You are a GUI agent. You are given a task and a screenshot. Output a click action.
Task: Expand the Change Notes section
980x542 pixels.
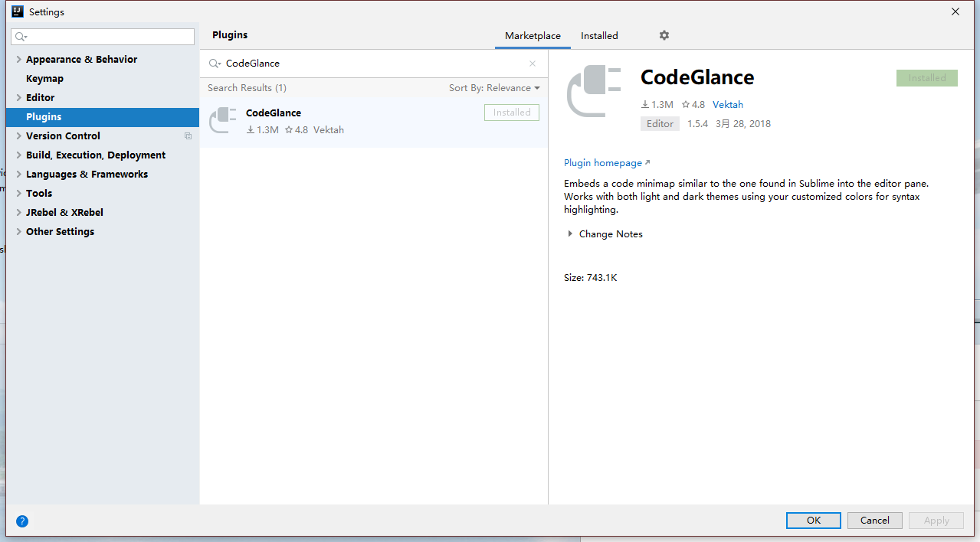tap(570, 234)
